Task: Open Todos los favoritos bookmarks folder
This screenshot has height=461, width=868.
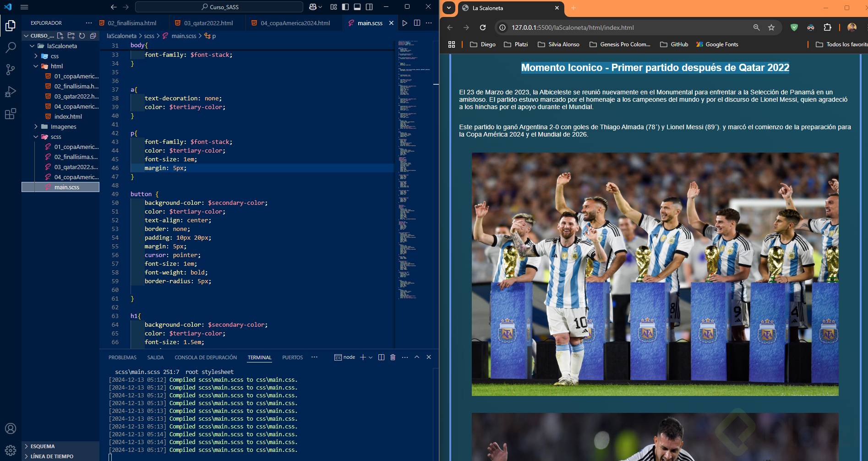Action: [841, 44]
